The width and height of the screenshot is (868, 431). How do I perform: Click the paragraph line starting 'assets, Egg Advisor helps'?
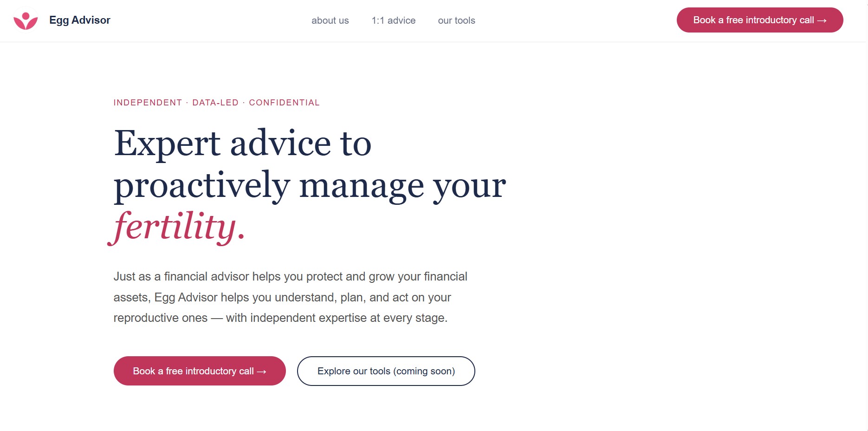pos(282,297)
